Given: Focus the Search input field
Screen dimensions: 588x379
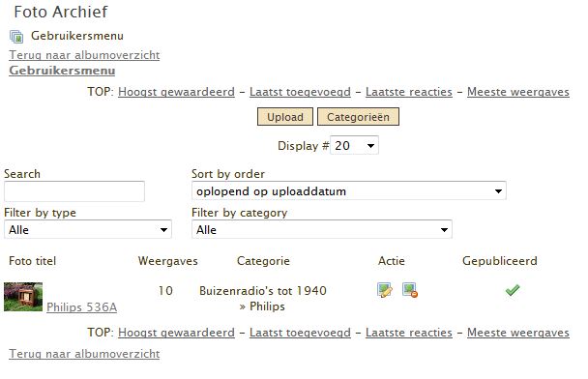Looking at the screenshot, I should pyautogui.click(x=74, y=191).
